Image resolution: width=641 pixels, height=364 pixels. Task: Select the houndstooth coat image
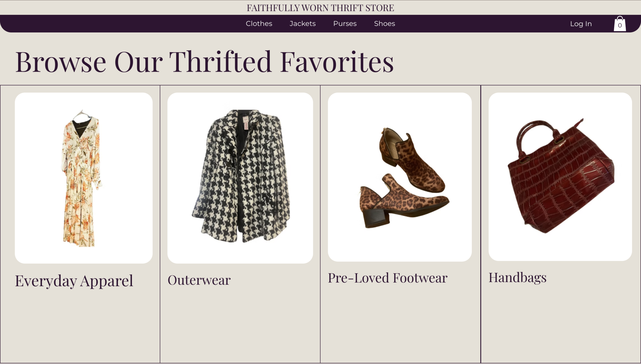point(241,178)
